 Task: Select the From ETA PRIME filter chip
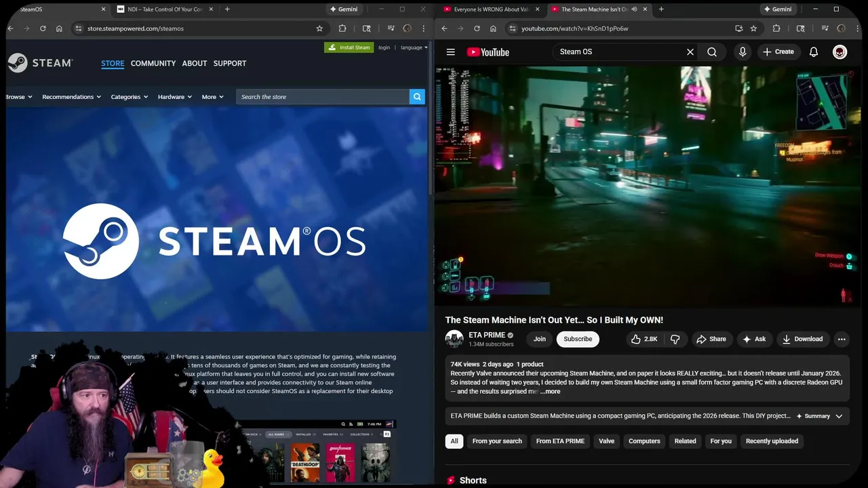tap(560, 441)
